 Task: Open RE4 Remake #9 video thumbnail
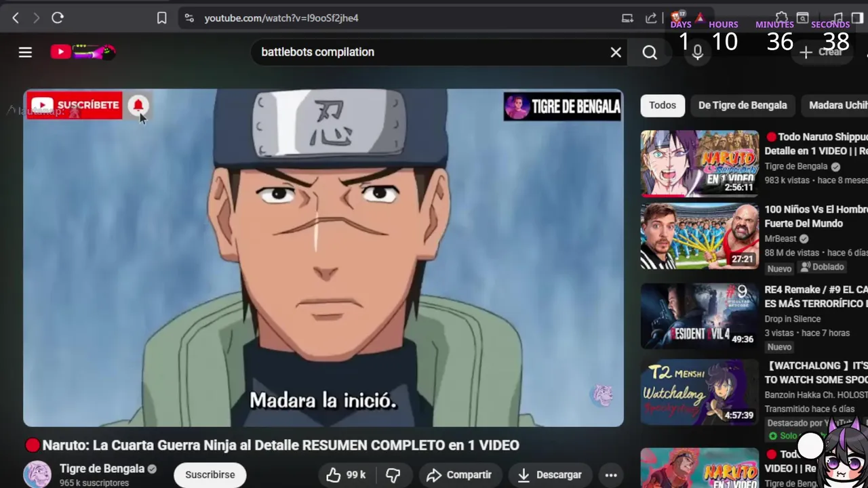click(700, 316)
